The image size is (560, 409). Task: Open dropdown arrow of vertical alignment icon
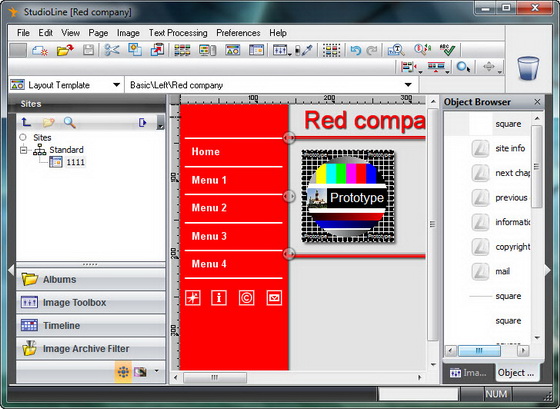pos(448,72)
